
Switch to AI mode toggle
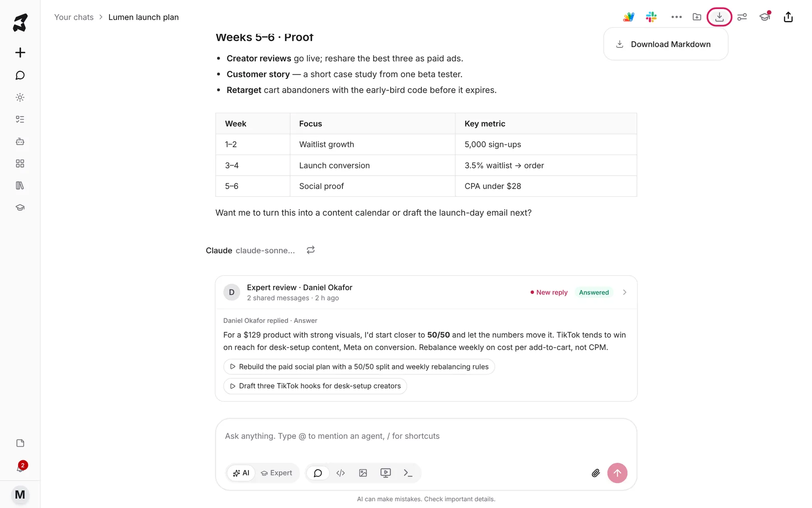pyautogui.click(x=241, y=473)
